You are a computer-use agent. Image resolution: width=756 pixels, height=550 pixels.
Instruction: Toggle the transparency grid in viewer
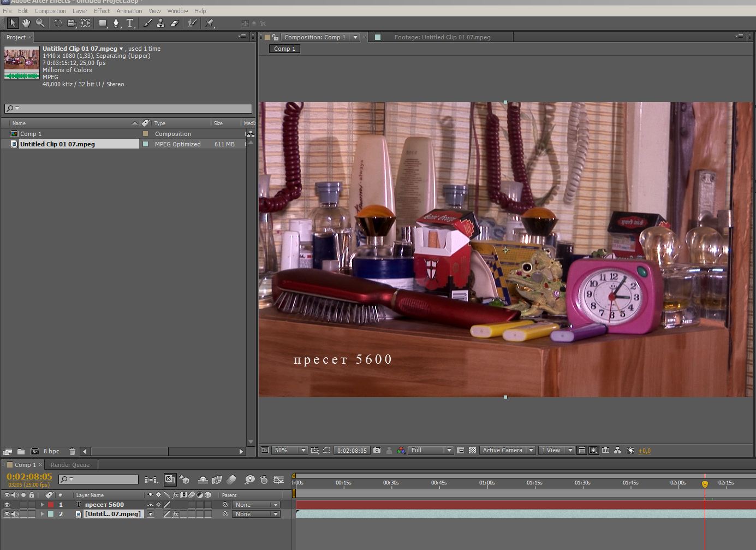click(473, 451)
